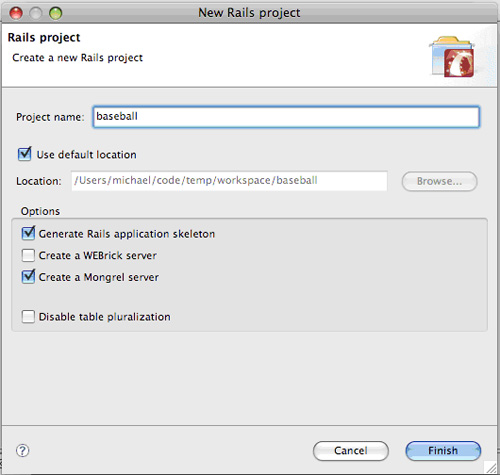This screenshot has width=500, height=475.
Task: Click the Location: label
Action: pyautogui.click(x=39, y=181)
